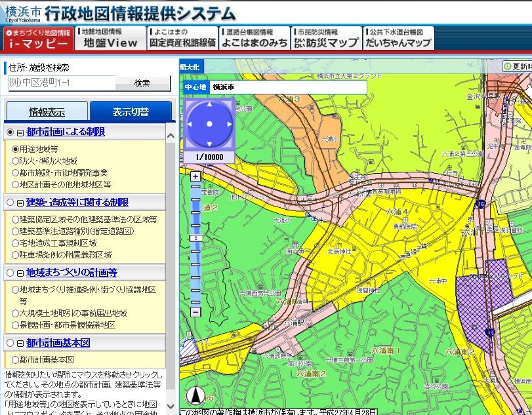Select 駐車場条例の附置義務区域 radio option
Image resolution: width=532 pixels, height=415 pixels.
[x=15, y=255]
